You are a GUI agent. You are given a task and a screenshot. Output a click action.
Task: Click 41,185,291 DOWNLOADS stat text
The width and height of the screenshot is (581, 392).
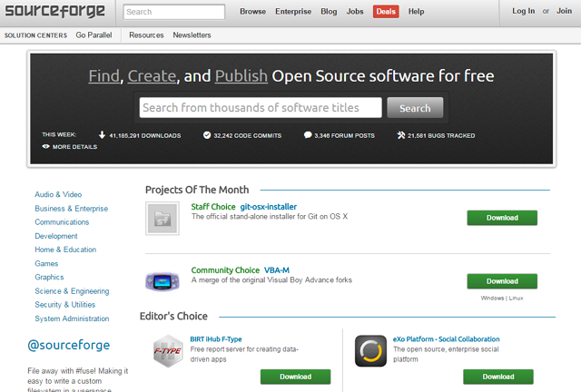[x=145, y=135]
